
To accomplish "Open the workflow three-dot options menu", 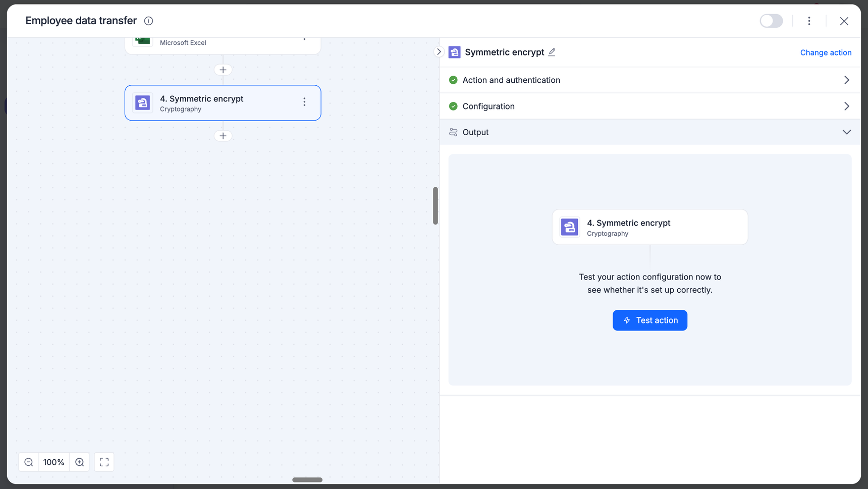I will click(x=809, y=21).
